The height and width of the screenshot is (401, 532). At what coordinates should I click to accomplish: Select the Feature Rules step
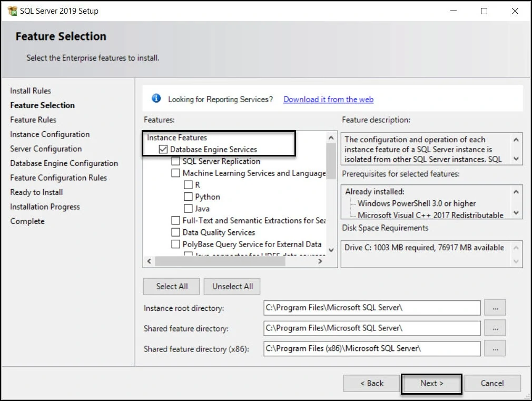(33, 120)
